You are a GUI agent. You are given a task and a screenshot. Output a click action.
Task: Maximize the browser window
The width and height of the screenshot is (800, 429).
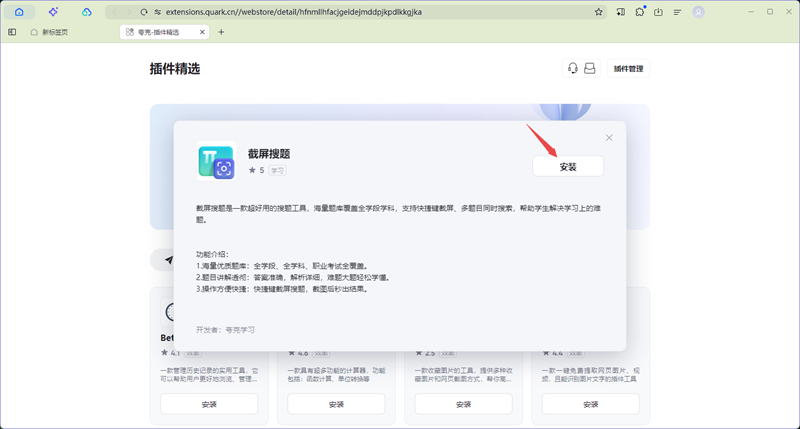tap(770, 12)
